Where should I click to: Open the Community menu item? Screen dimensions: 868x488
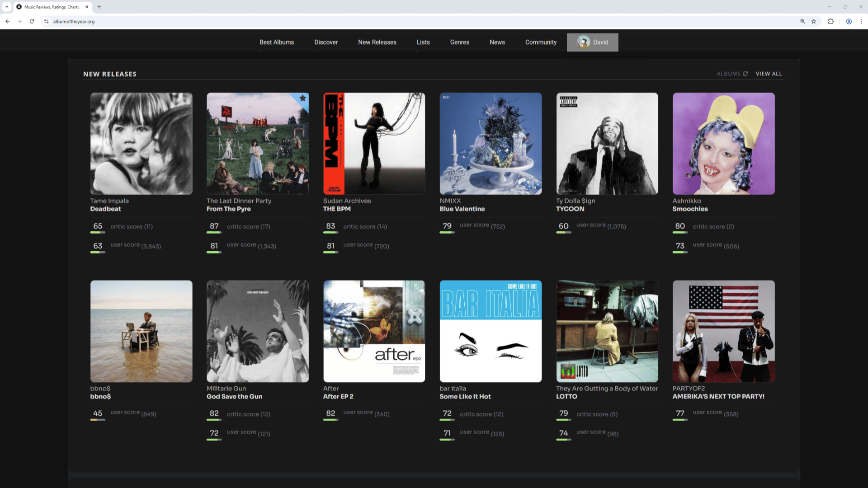pos(541,42)
